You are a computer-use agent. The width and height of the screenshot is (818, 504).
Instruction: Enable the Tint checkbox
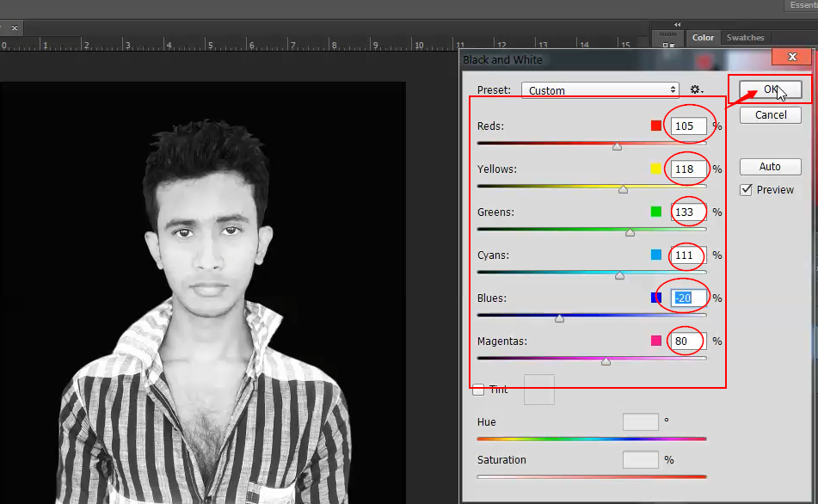(x=478, y=390)
